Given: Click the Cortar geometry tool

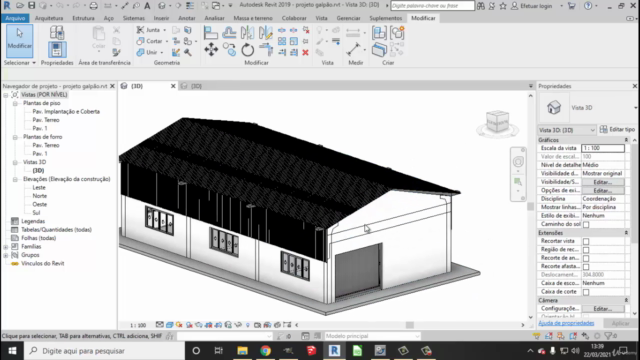Looking at the screenshot, I should tap(150, 41).
